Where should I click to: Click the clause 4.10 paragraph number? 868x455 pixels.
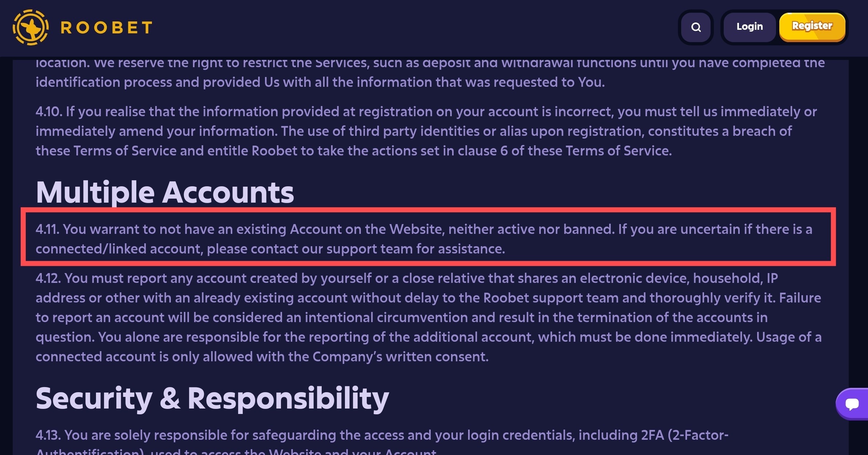pos(49,112)
